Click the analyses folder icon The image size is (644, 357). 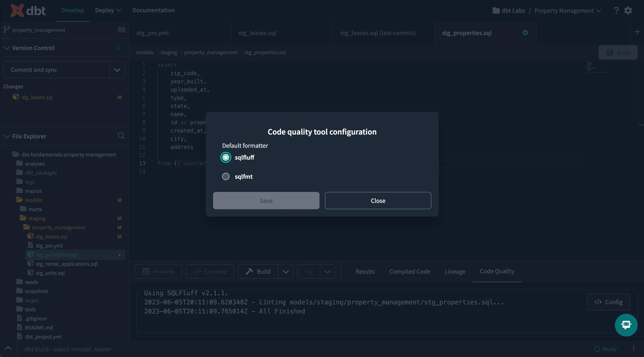coord(20,163)
